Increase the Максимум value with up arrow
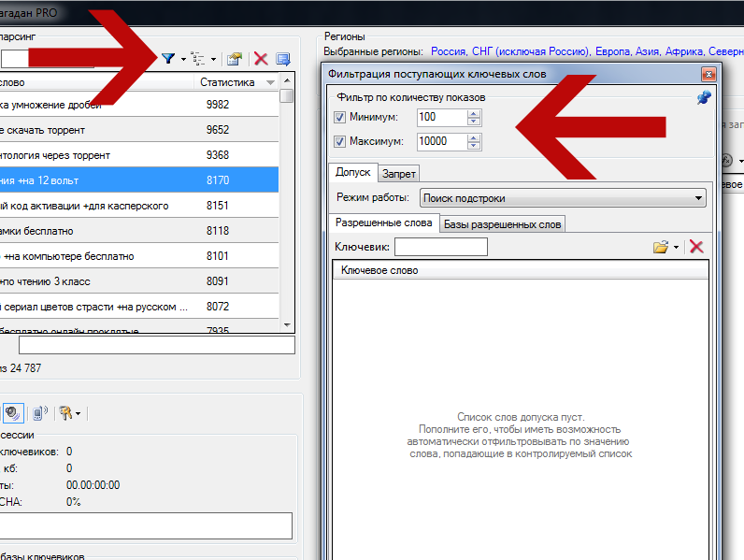The image size is (744, 560). tap(473, 137)
